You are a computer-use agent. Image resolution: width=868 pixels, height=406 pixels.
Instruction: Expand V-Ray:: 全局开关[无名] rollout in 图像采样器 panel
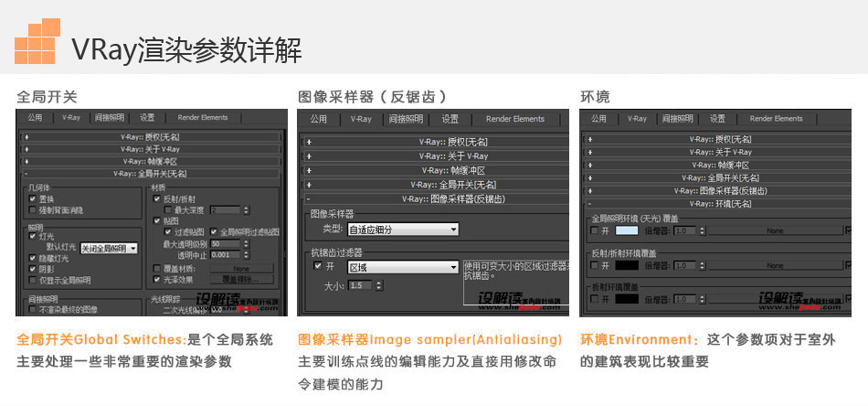(x=436, y=185)
